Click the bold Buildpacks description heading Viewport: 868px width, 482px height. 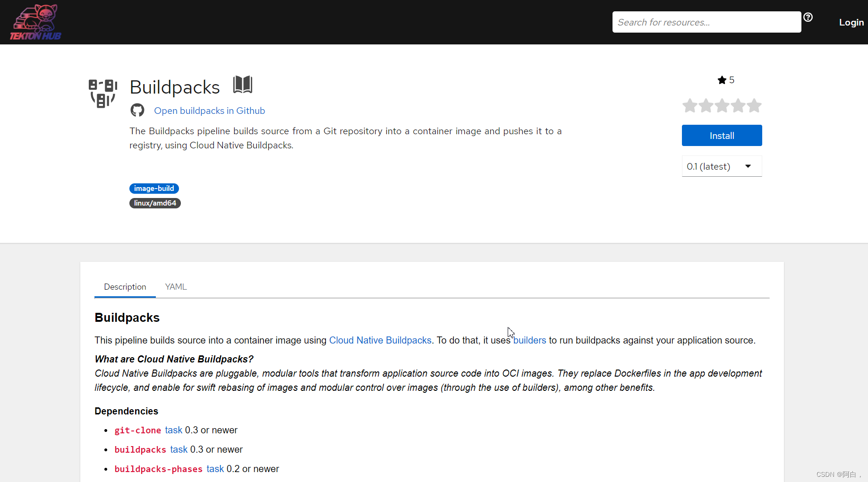point(127,318)
